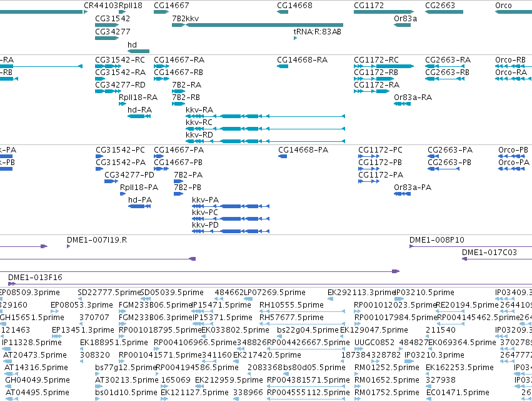This screenshot has height=402, width=532.
Task: Click the hd gene label
Action: click(132, 45)
